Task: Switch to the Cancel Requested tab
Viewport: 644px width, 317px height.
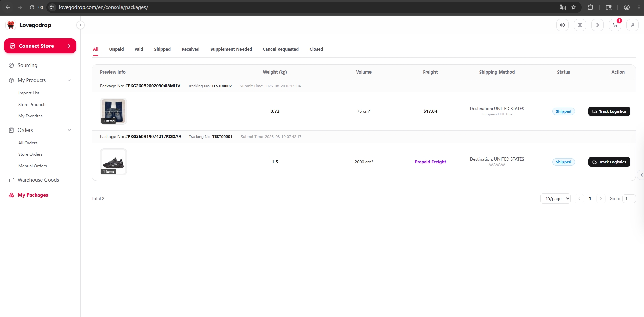Action: [281, 49]
